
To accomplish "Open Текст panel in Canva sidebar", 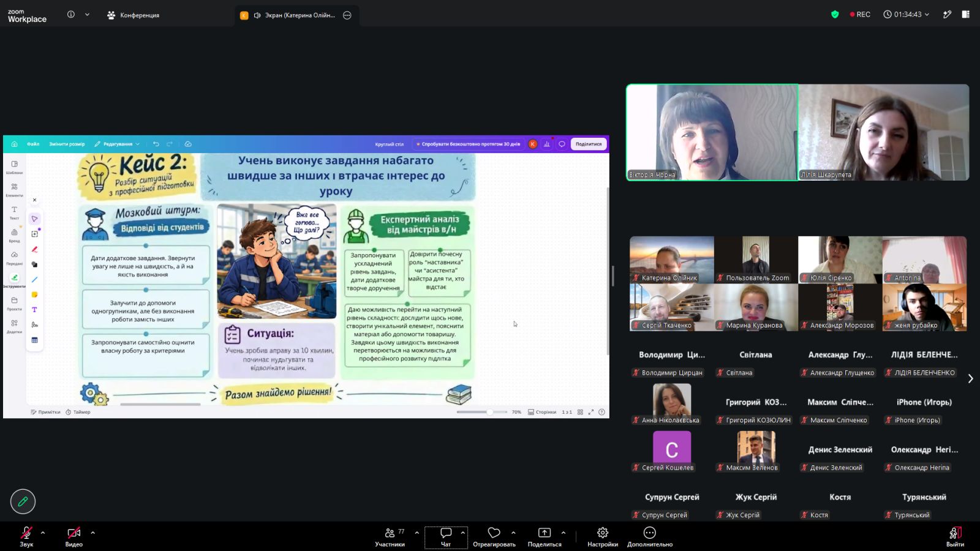I will click(x=14, y=212).
